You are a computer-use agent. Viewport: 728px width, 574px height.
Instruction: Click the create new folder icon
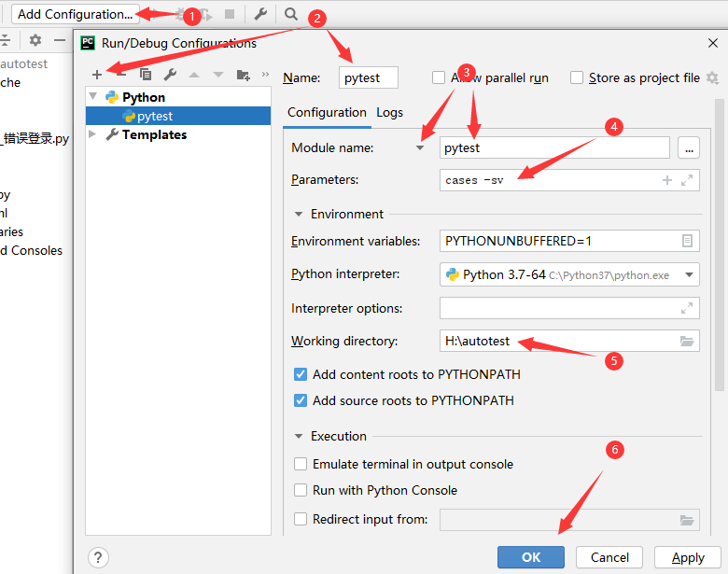[243, 75]
